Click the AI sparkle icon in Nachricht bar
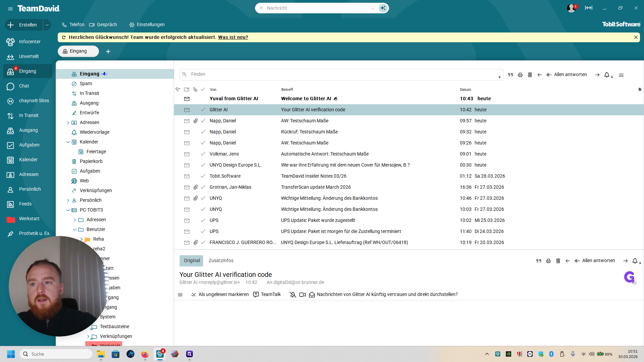 click(383, 8)
